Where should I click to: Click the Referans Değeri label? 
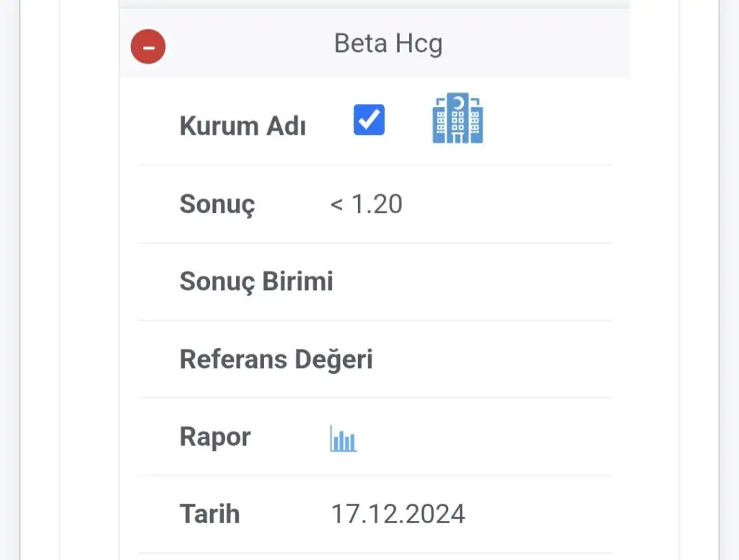276,359
